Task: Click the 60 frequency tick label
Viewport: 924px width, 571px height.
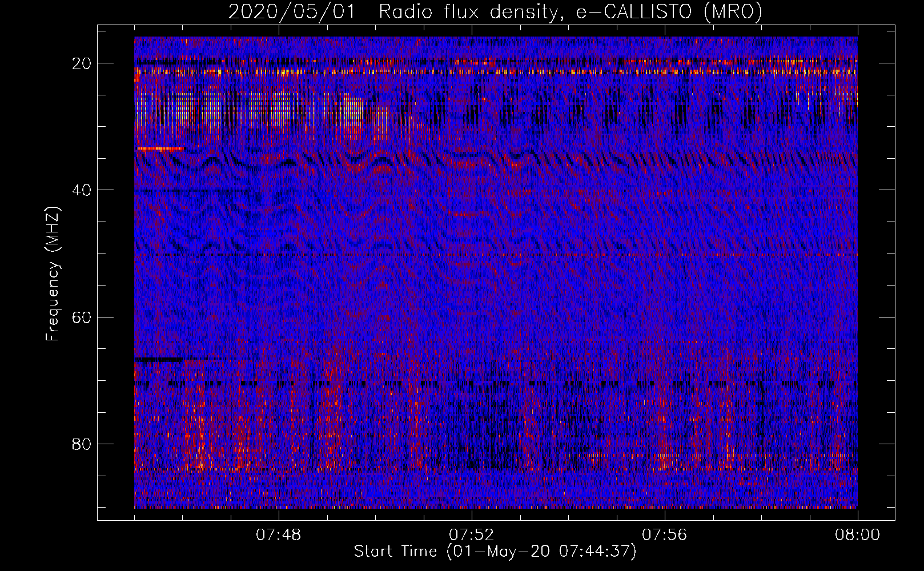Action: 82,317
